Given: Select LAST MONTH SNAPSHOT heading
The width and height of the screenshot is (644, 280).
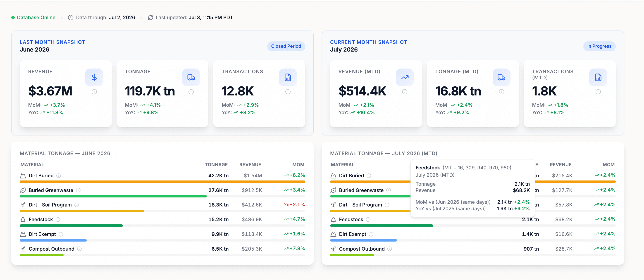Looking at the screenshot, I should pyautogui.click(x=52, y=42).
